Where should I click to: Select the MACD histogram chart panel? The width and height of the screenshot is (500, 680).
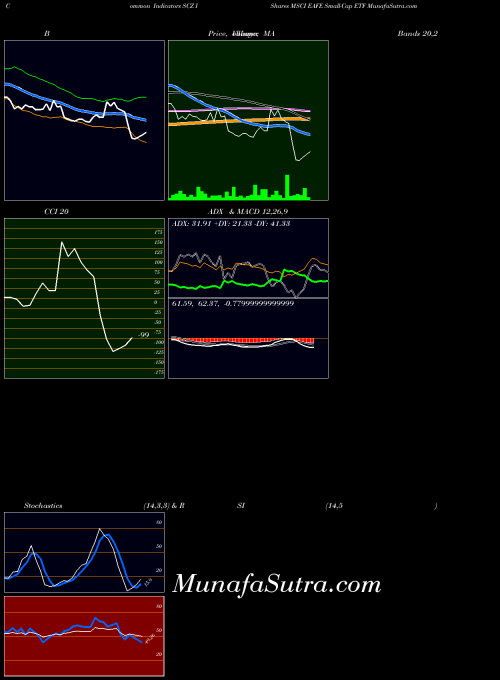248,339
